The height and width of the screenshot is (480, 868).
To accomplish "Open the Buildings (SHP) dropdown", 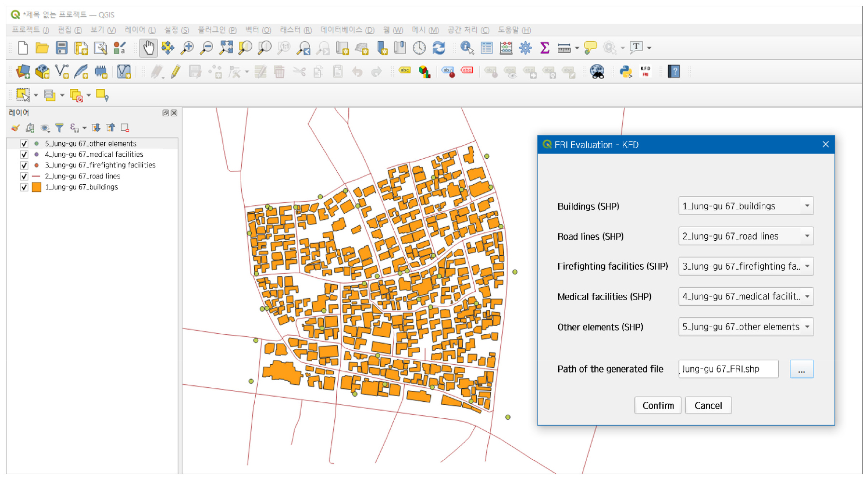I will 745,206.
